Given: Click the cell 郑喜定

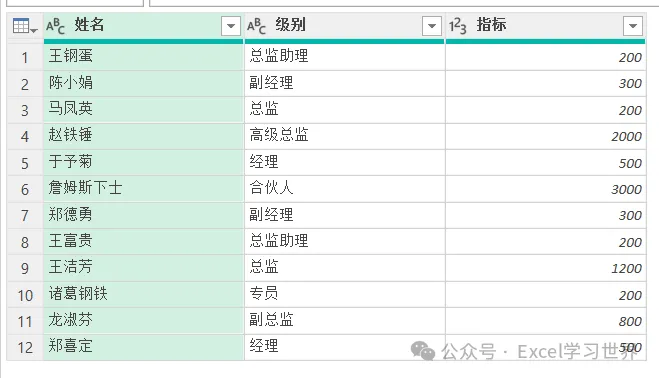Looking at the screenshot, I should 143,347.
